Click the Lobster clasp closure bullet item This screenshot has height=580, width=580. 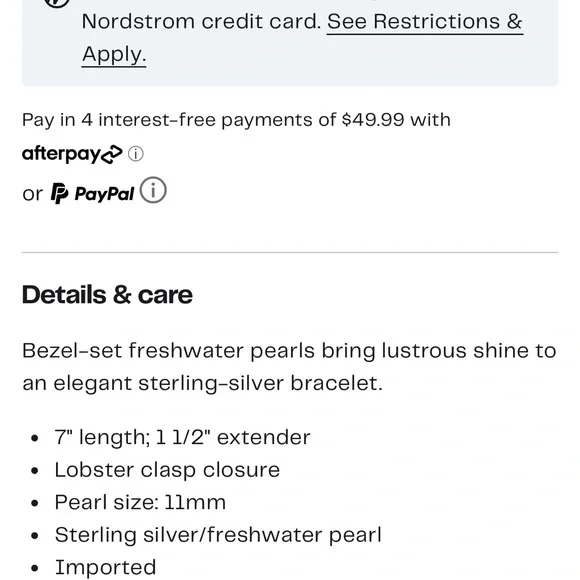coord(167,470)
